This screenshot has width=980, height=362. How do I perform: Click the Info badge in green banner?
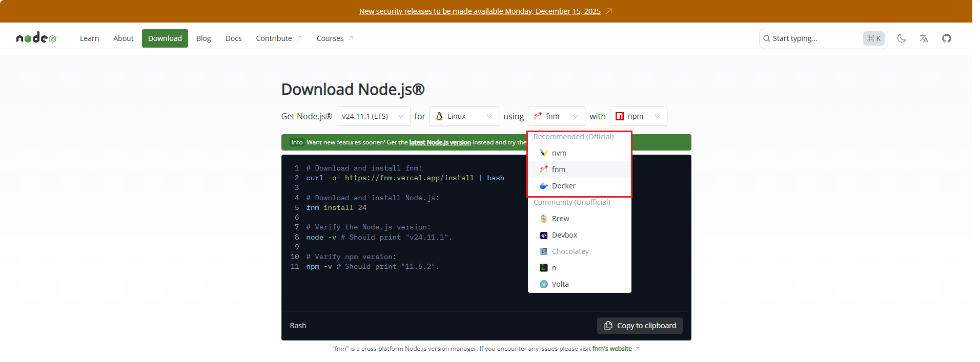297,142
